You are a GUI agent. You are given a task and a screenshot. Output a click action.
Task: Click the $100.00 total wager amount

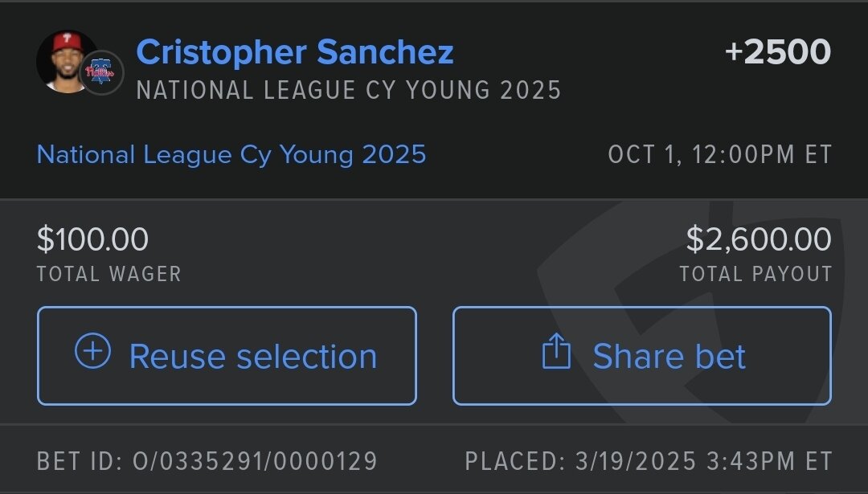92,239
